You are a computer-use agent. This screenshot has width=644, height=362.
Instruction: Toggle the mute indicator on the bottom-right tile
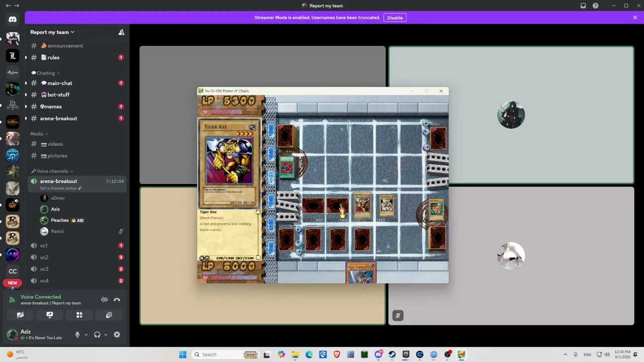click(398, 316)
